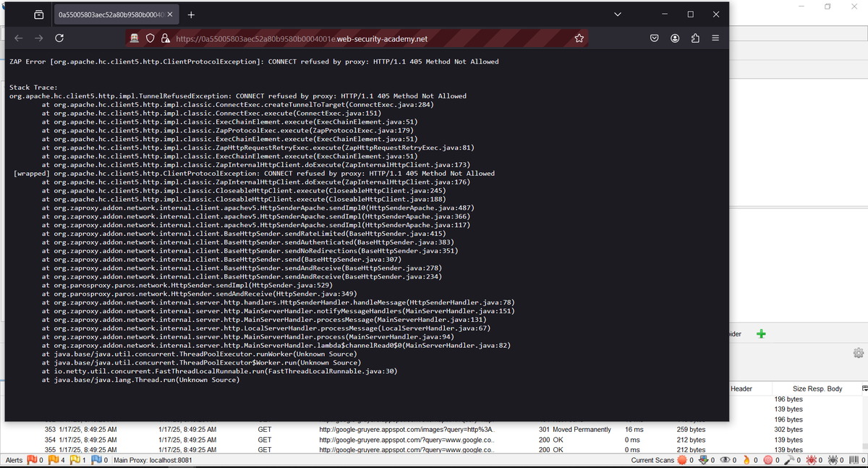Click the yellow low alerts flag
This screenshot has width=868, height=468.
coord(75,460)
